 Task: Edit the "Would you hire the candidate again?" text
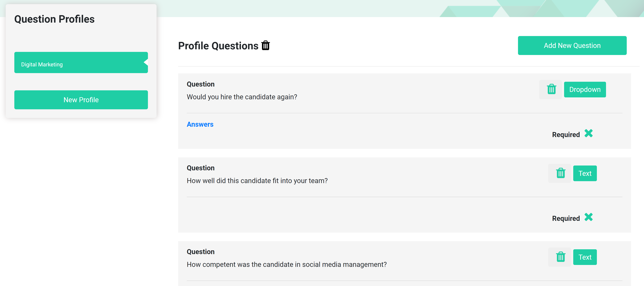(x=242, y=97)
